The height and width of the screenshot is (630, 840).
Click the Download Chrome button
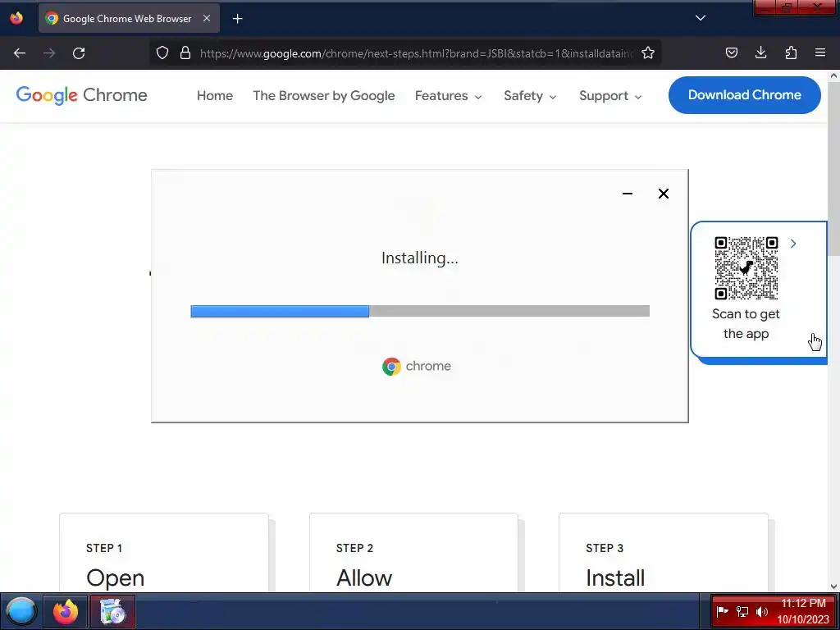point(745,95)
